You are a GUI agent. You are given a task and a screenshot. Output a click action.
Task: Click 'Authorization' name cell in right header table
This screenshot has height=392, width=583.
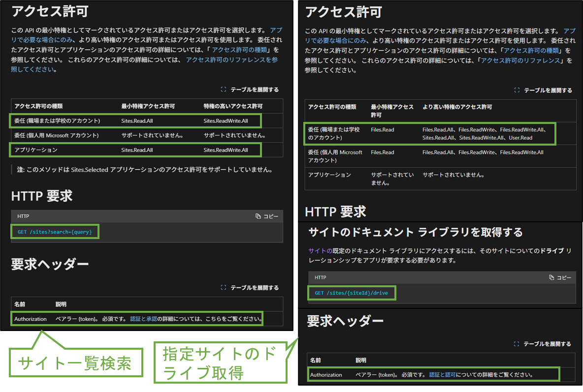(x=326, y=375)
